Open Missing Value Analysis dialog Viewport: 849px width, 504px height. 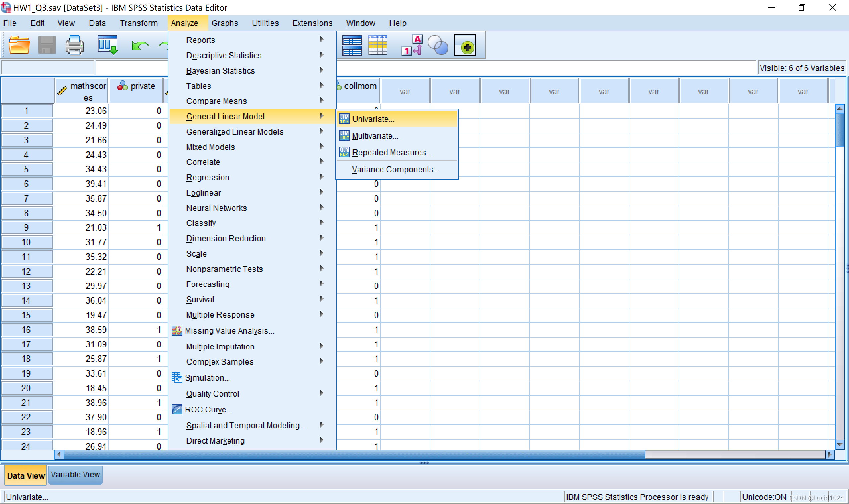(229, 331)
